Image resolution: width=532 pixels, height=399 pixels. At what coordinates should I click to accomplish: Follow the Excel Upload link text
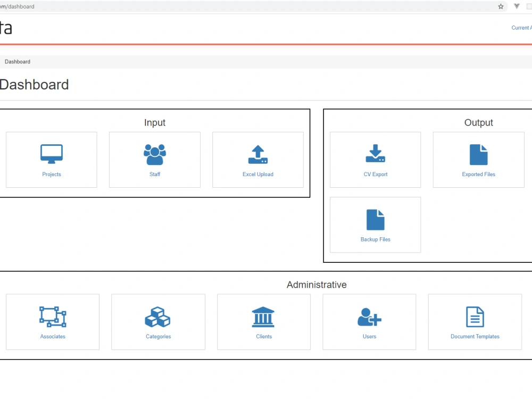(258, 174)
